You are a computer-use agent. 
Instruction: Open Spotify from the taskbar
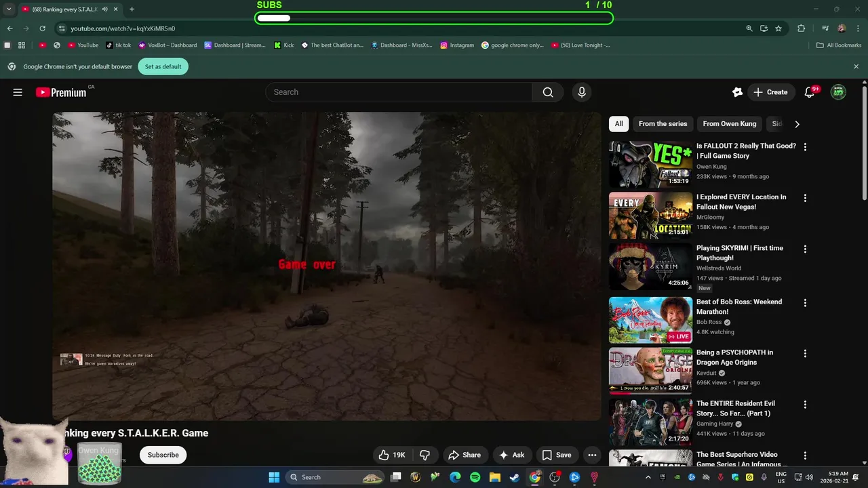[475, 477]
